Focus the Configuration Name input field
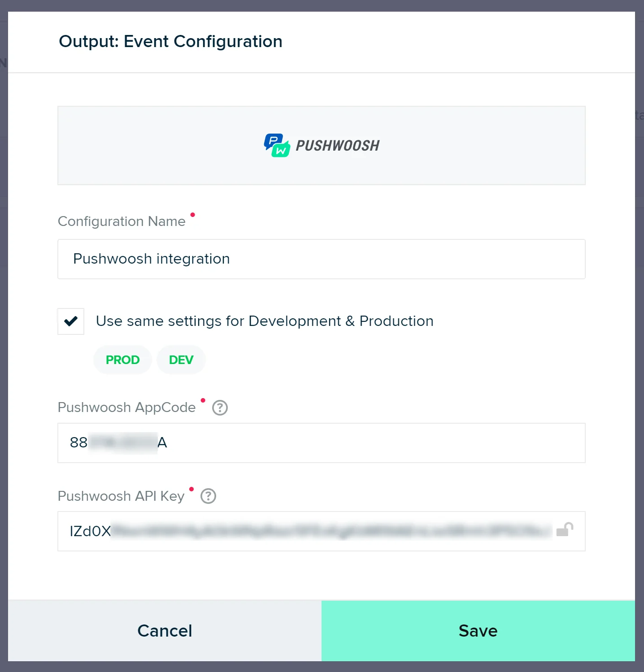644x672 pixels. pyautogui.click(x=321, y=259)
